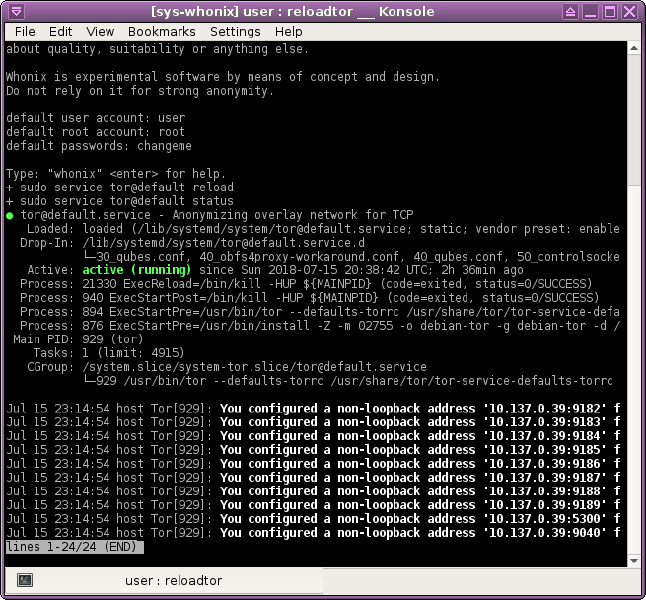This screenshot has height=600, width=646.
Task: Click the 'Loaded: loaded' service line
Action: 323,229
